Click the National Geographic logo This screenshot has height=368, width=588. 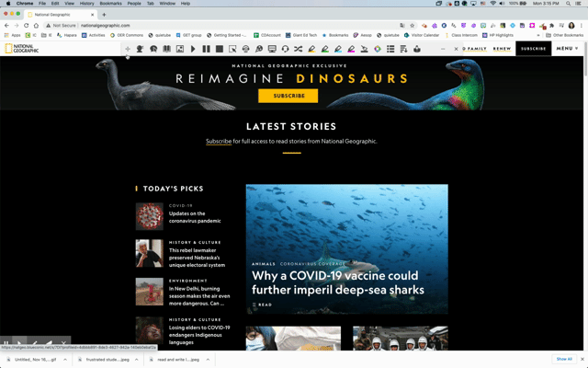pos(21,49)
